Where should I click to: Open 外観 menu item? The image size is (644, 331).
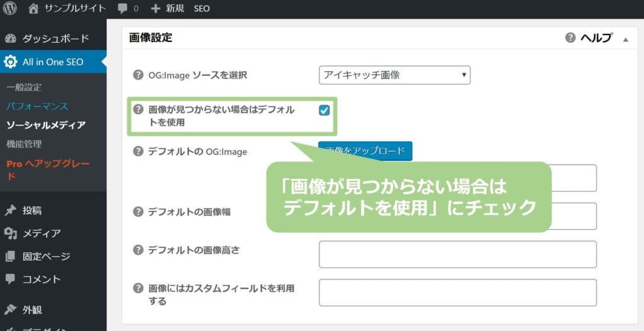click(32, 310)
